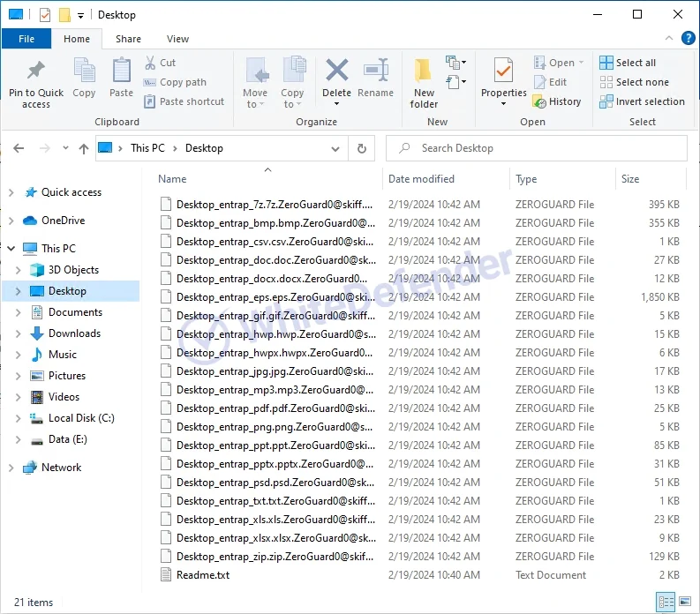Open the address bar history dropdown

click(x=335, y=148)
